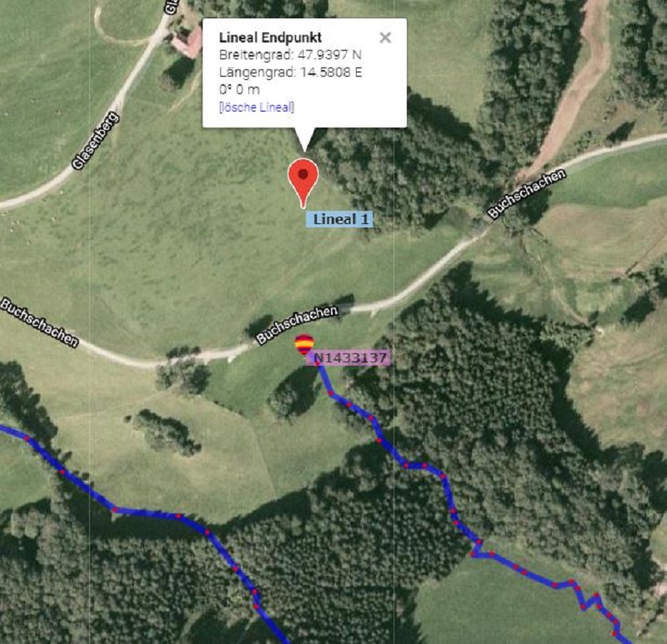Screen dimensions: 667x644
Task: Click the Längengrad 14.5808 E line
Action: (x=290, y=72)
